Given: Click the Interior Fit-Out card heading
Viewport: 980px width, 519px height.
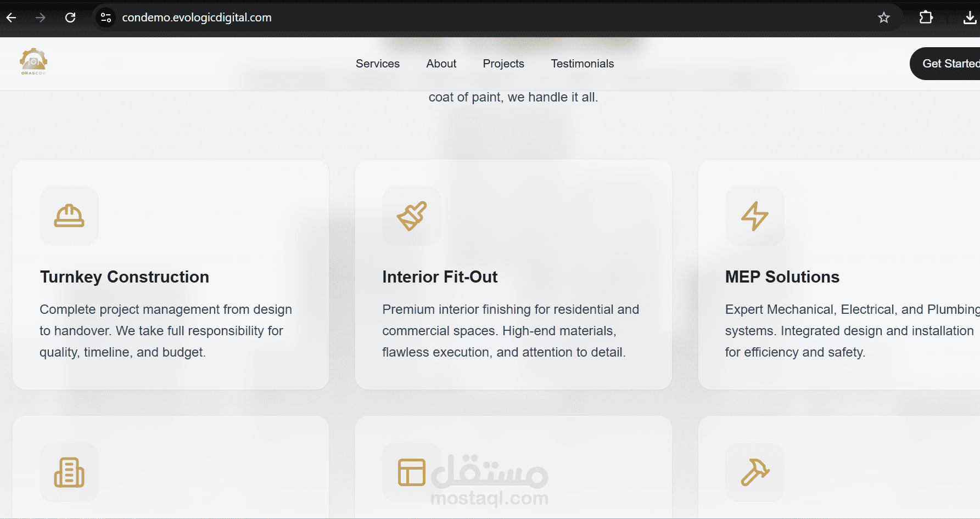Looking at the screenshot, I should 440,277.
